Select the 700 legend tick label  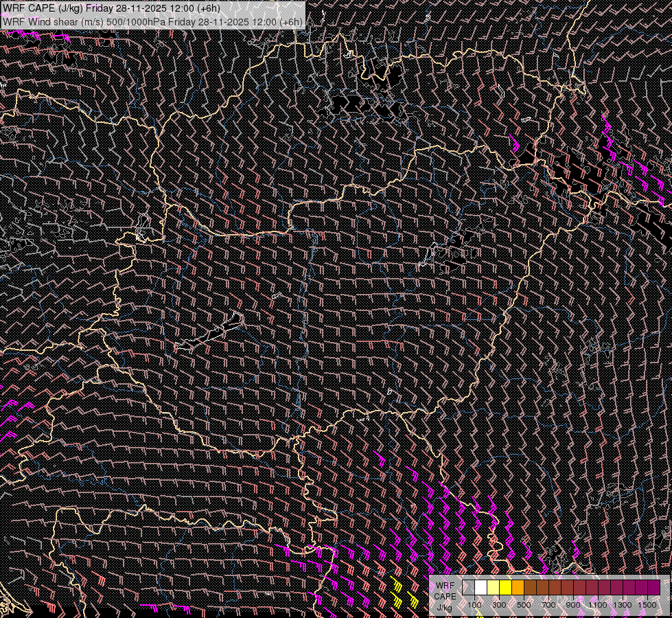pyautogui.click(x=549, y=605)
